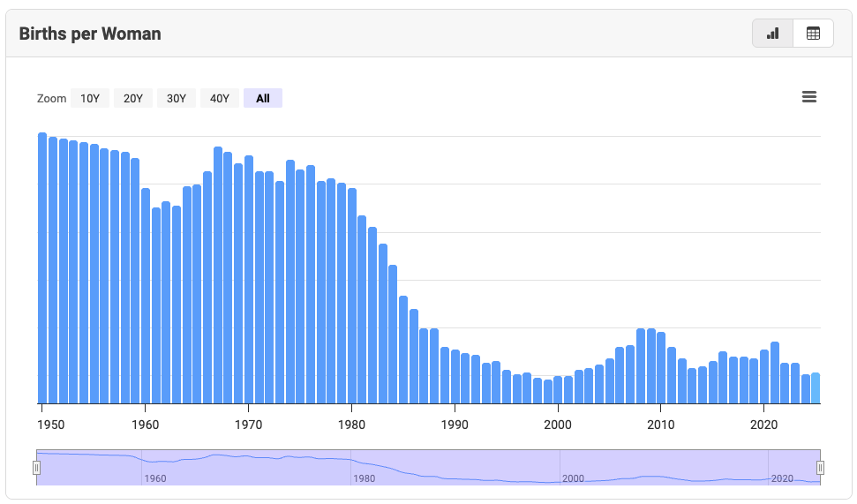Viewport: 857px width, 504px height.
Task: Click the light-blue final bar
Action: tap(816, 388)
